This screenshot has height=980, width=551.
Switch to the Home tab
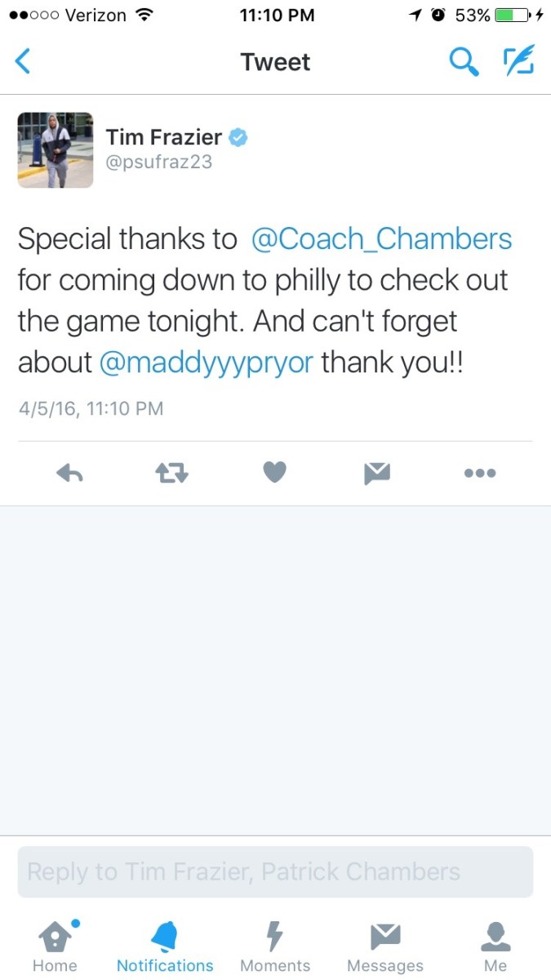55,947
